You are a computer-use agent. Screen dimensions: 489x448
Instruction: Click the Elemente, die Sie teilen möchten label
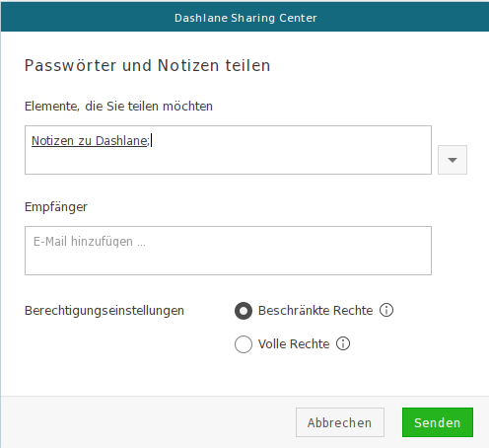click(118, 107)
